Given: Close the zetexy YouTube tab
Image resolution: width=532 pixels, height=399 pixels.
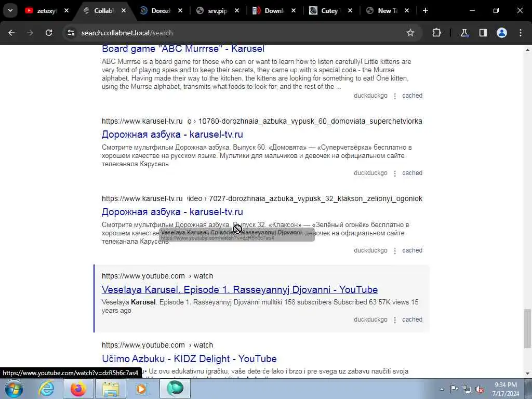Looking at the screenshot, I should coord(66,11).
